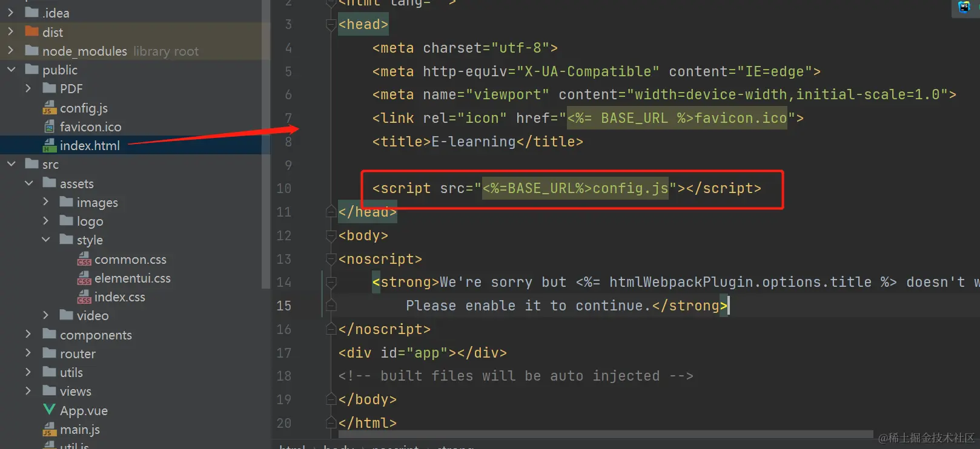Click the PDF folder icon

[x=50, y=88]
